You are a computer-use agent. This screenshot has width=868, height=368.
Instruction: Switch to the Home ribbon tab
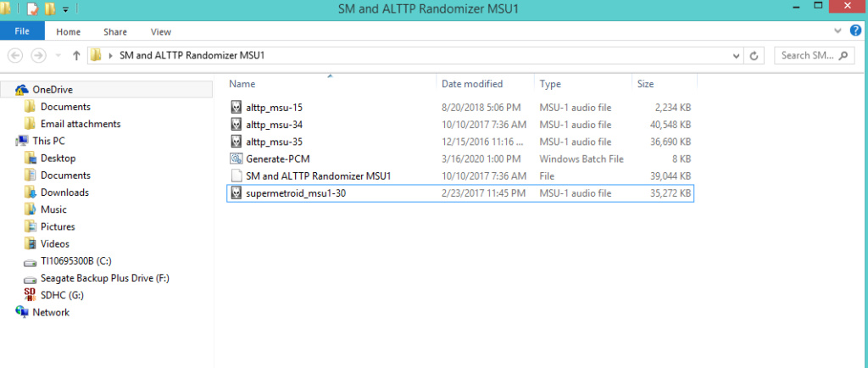(x=68, y=32)
